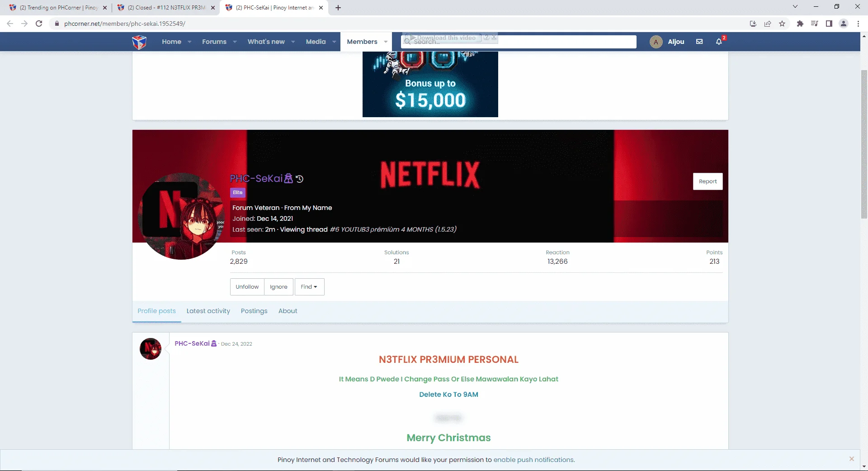Viewport: 868px width, 471px height.
Task: Expand the Media dropdown arrow
Action: coord(334,42)
